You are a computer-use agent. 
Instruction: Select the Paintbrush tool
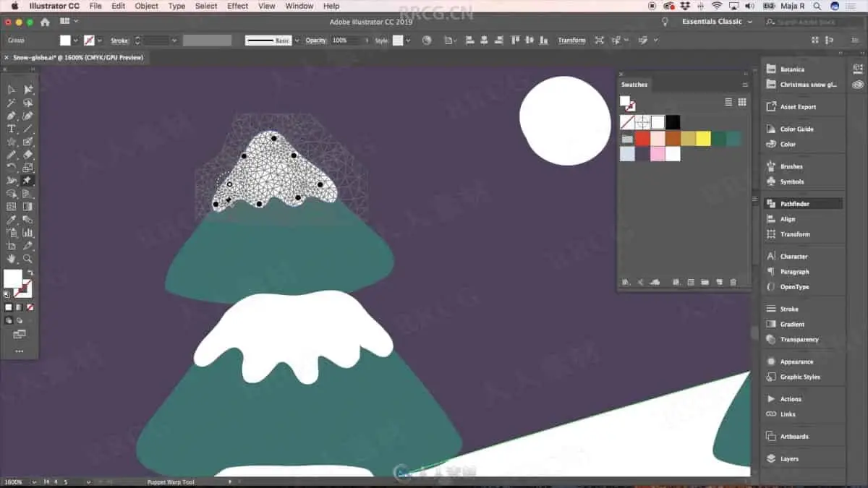pyautogui.click(x=27, y=142)
